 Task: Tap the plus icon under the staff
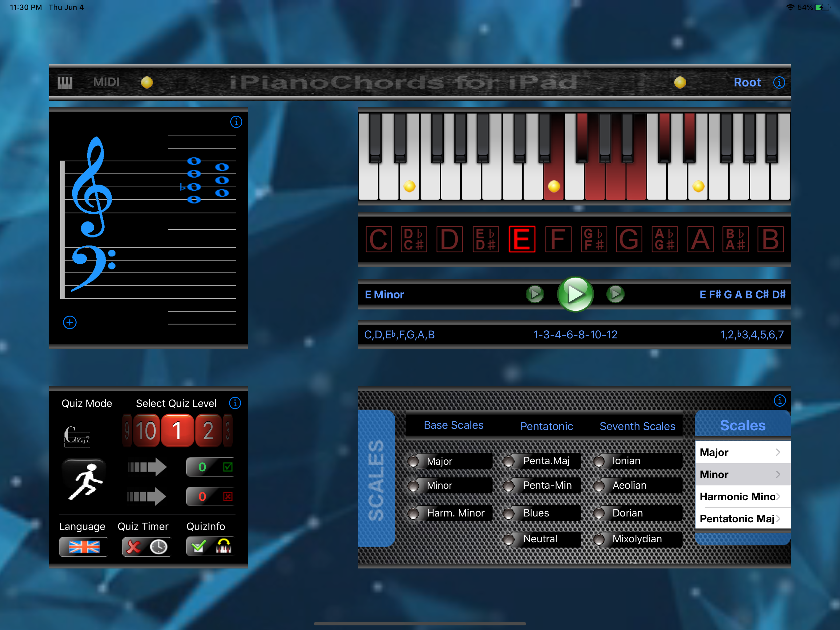tap(69, 323)
